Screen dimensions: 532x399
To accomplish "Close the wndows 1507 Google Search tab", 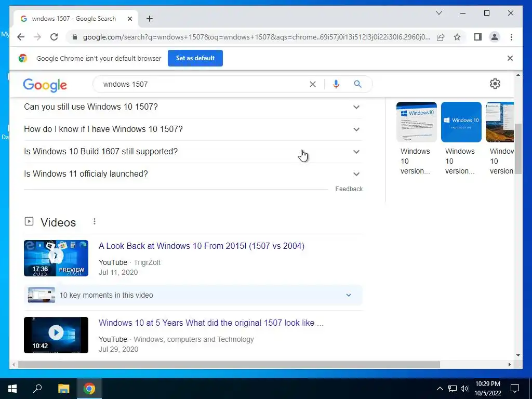I will click(129, 19).
